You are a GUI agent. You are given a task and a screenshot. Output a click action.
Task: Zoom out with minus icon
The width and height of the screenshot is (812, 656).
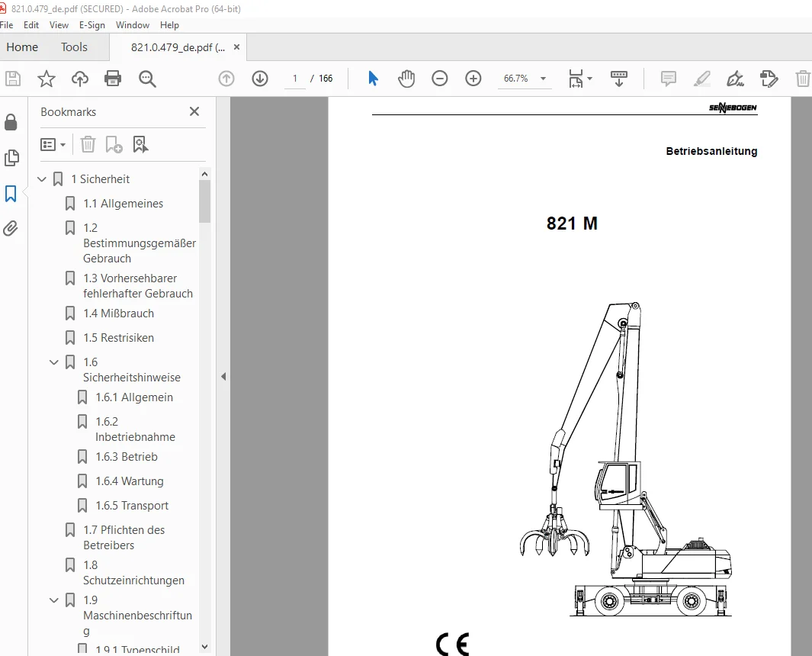pyautogui.click(x=440, y=79)
